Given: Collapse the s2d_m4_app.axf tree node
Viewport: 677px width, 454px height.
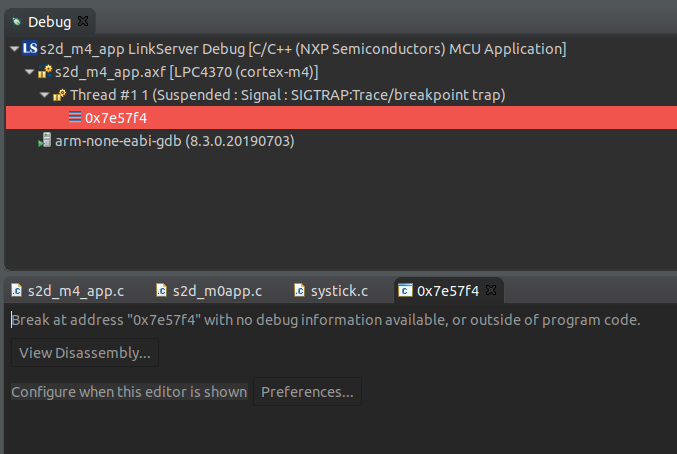Looking at the screenshot, I should click(29, 72).
